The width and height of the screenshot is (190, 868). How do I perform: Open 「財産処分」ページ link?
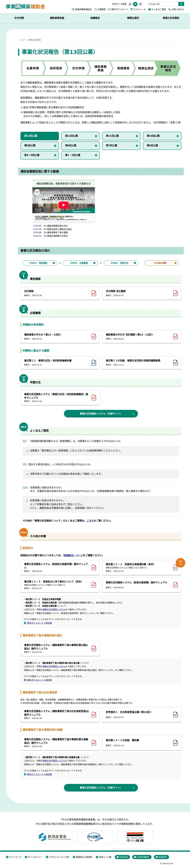[73, 555]
